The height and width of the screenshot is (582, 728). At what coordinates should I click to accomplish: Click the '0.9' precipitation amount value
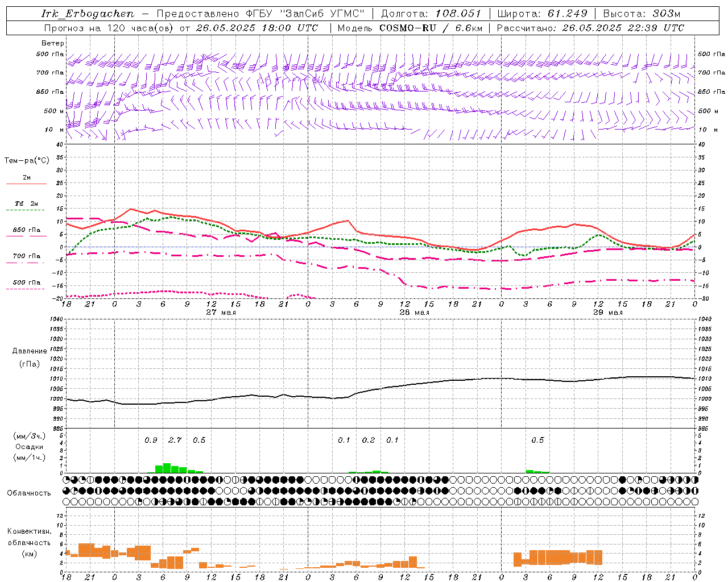[x=151, y=440]
